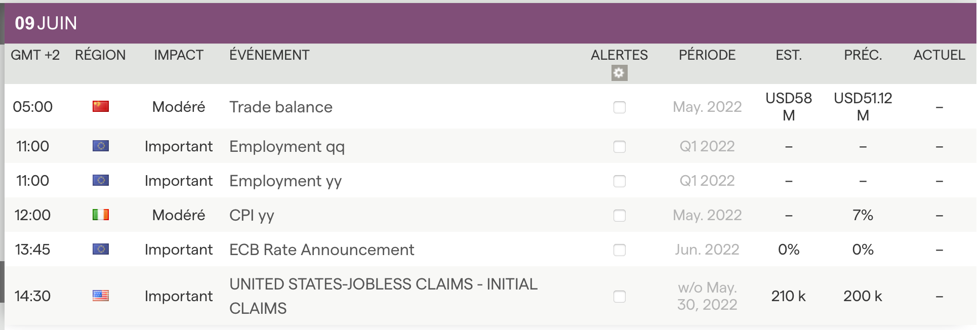The width and height of the screenshot is (980, 330).
Task: Open the alerts settings gear icon
Action: [619, 73]
